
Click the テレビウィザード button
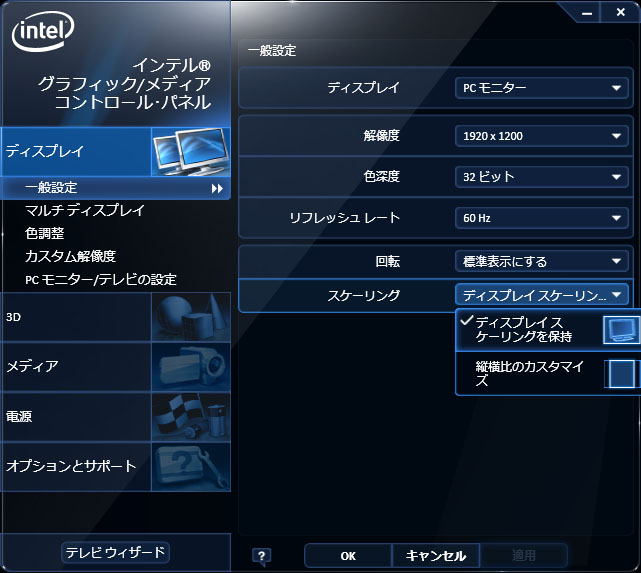tap(115, 553)
